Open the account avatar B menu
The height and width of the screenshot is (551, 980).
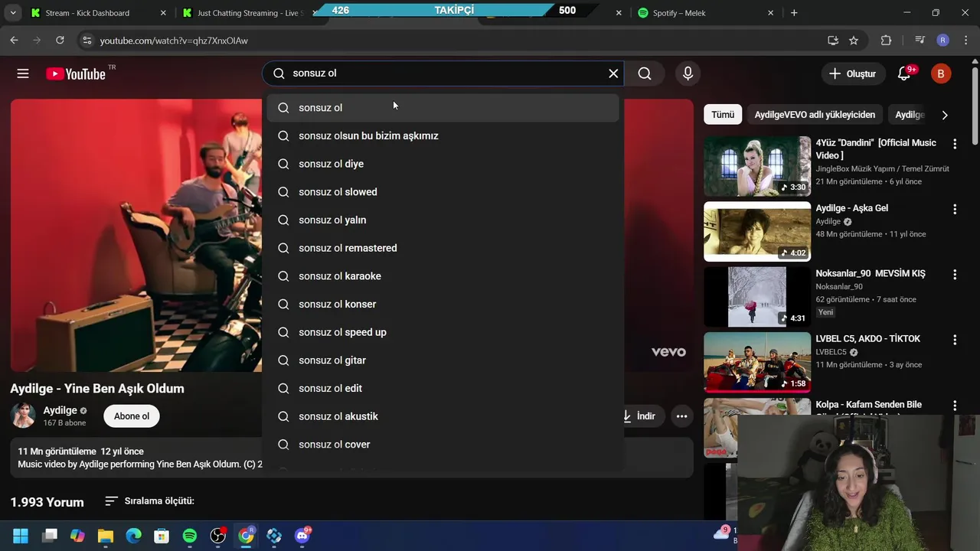pos(940,73)
